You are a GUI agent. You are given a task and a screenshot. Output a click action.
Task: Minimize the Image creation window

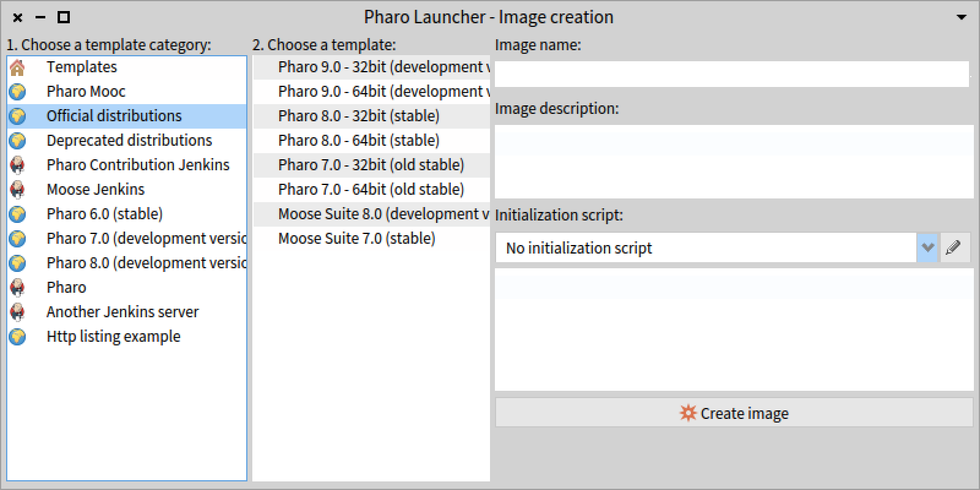pos(40,17)
